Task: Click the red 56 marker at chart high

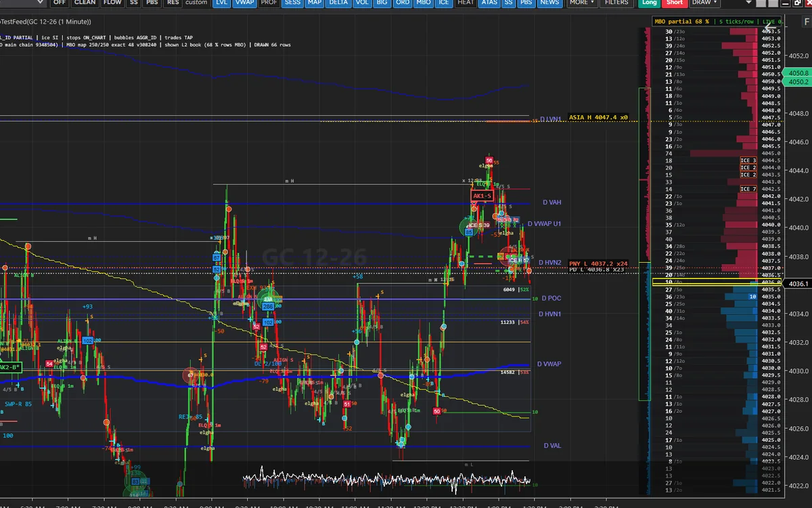Action: pyautogui.click(x=489, y=161)
